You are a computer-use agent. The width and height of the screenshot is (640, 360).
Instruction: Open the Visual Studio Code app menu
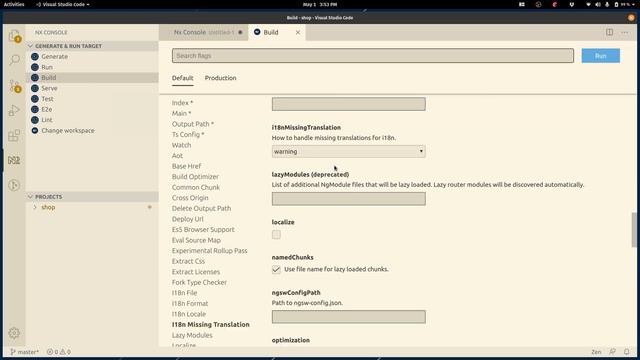[62, 4]
